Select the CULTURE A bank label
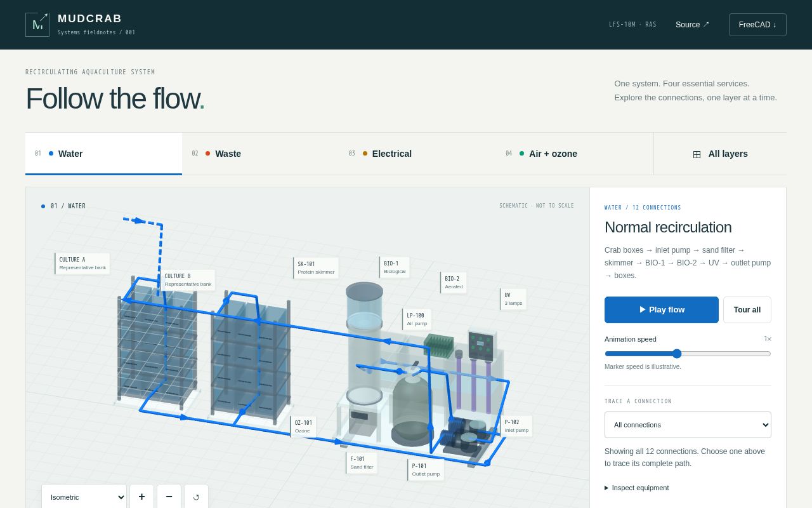This screenshot has height=508, width=812. [x=82, y=264]
